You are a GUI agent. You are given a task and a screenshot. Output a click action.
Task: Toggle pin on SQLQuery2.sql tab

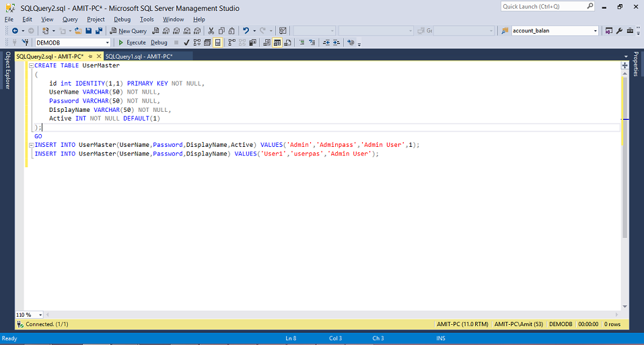pos(90,57)
